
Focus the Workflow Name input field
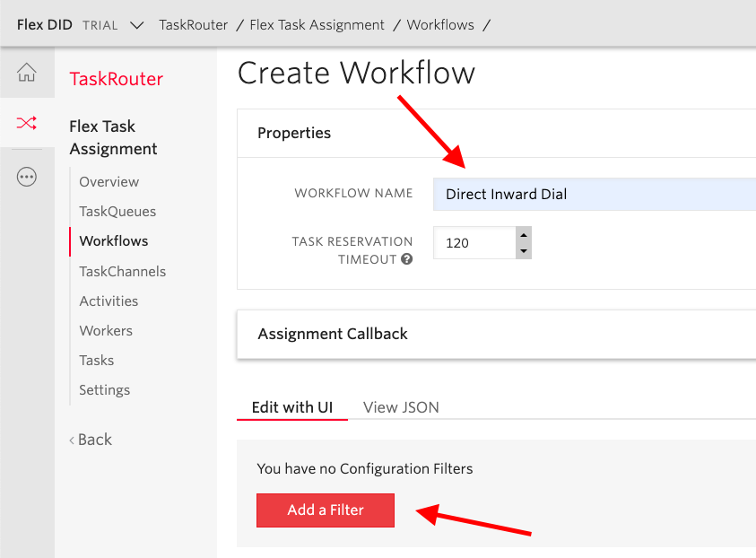[595, 195]
